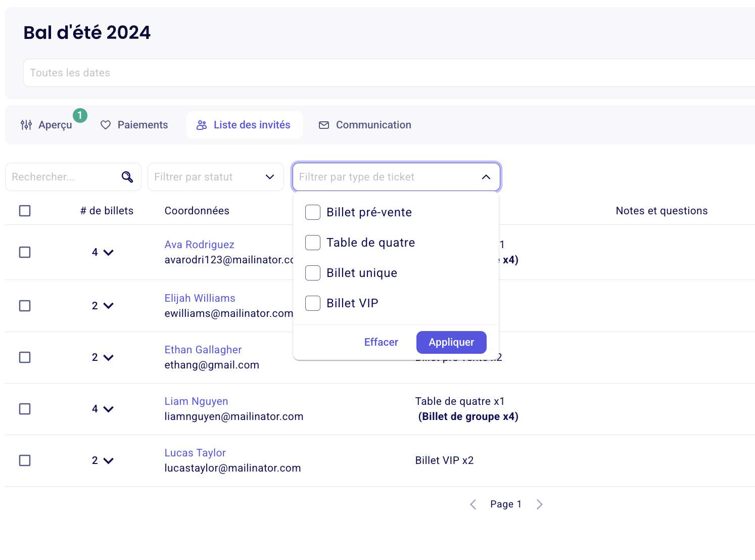Click the email ewilliams@mailinator.com
Screen dimensions: 755x560
228,313
